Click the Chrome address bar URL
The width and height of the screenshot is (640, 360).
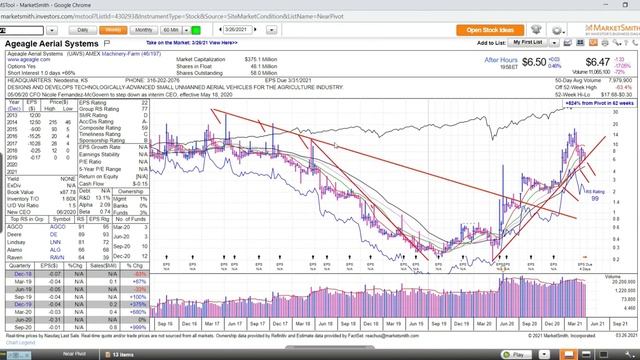coord(172,16)
